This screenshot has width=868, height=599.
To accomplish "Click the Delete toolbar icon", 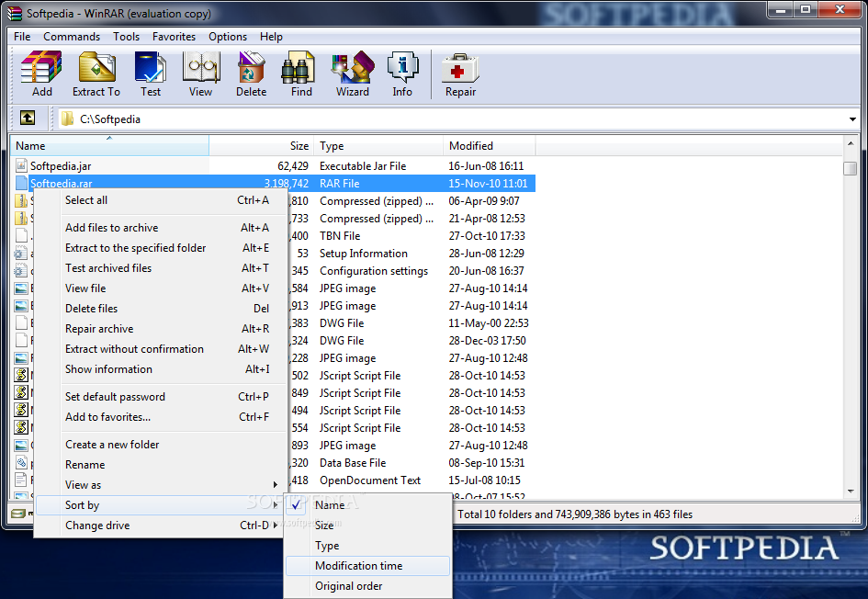I will pyautogui.click(x=252, y=68).
